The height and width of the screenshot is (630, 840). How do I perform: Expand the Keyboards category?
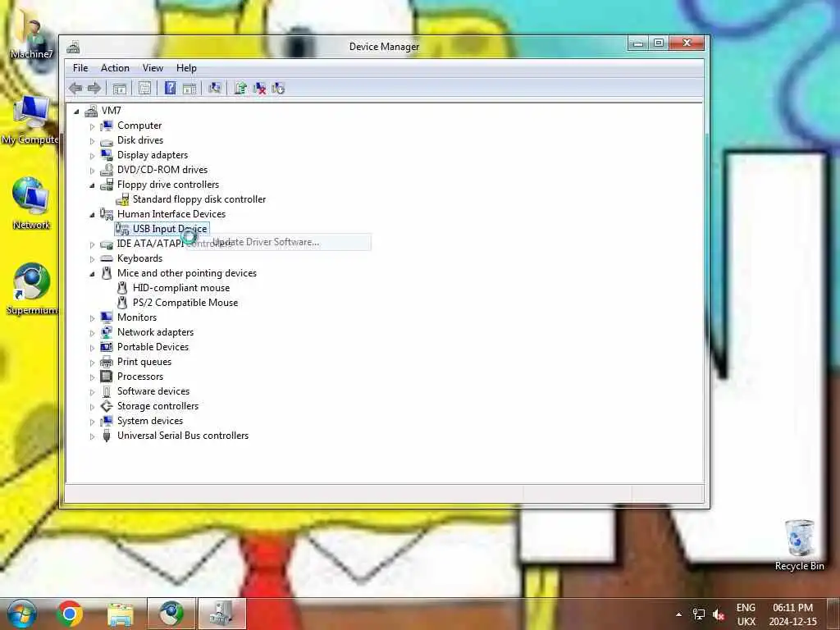click(x=92, y=259)
